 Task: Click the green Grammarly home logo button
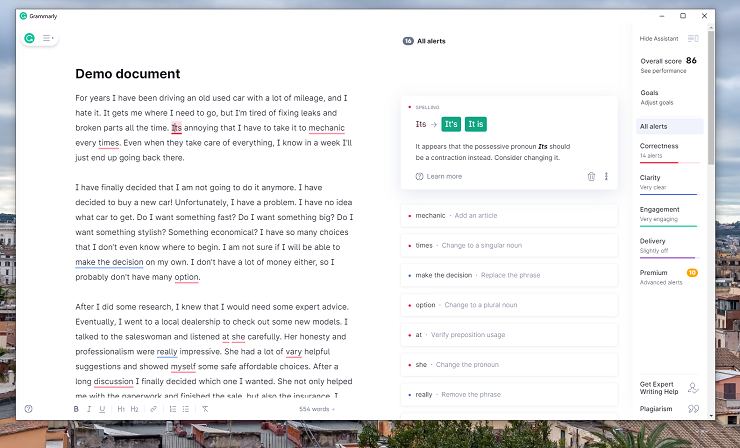tap(29, 38)
